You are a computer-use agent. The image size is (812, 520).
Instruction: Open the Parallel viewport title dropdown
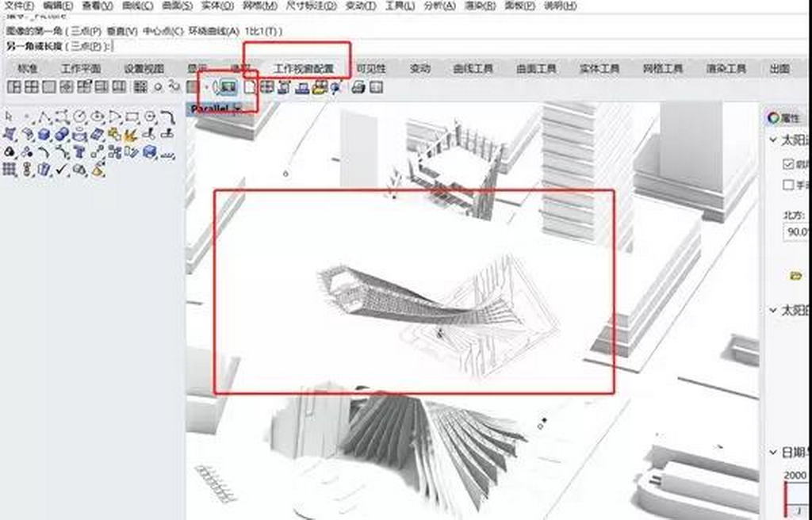236,109
